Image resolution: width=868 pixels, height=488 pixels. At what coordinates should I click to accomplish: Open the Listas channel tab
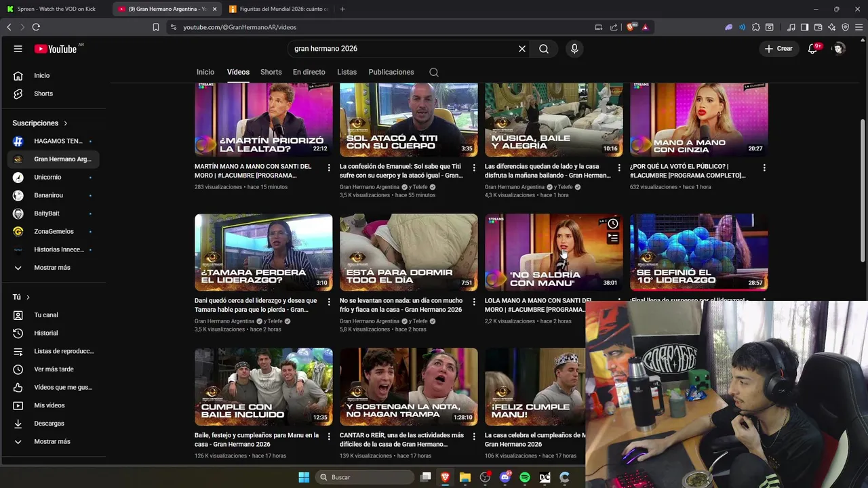347,72
